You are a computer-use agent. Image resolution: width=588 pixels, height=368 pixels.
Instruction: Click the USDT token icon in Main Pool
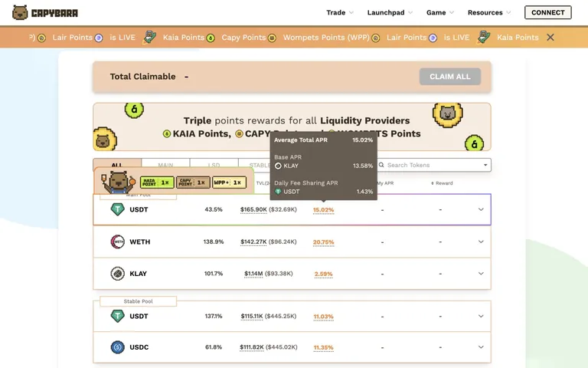click(x=117, y=209)
